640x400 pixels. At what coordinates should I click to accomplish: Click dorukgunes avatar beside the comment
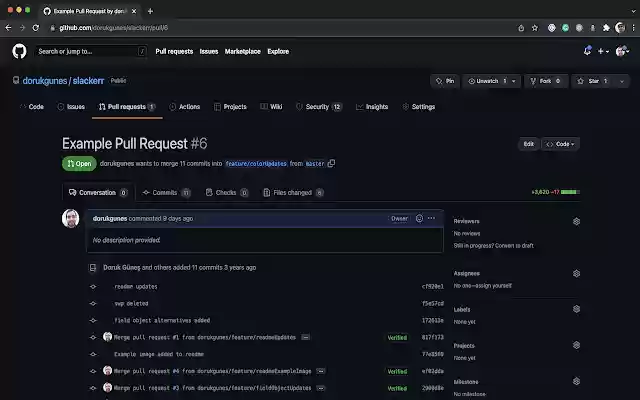click(71, 218)
